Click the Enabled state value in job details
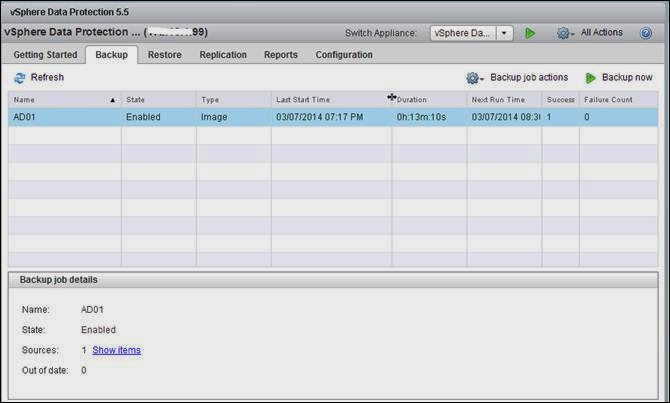The width and height of the screenshot is (670, 403). click(x=98, y=330)
